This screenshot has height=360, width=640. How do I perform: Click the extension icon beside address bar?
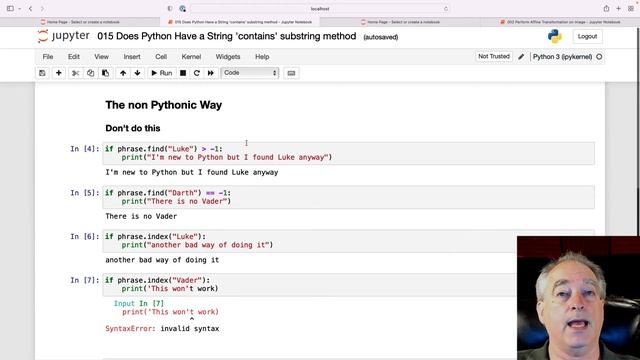(x=182, y=9)
